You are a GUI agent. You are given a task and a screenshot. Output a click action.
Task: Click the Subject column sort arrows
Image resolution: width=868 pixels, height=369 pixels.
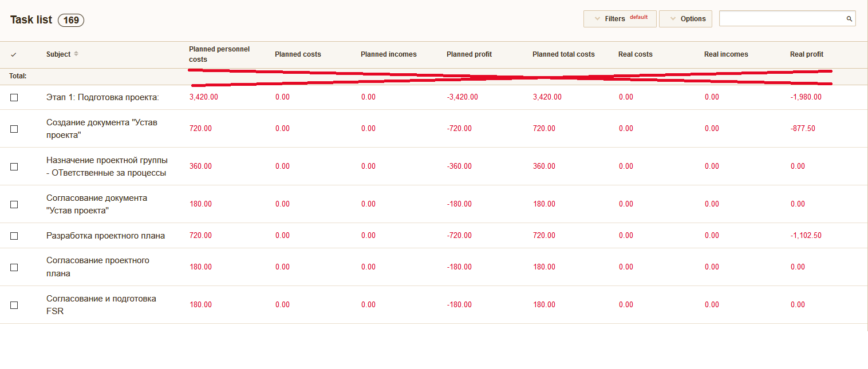76,54
